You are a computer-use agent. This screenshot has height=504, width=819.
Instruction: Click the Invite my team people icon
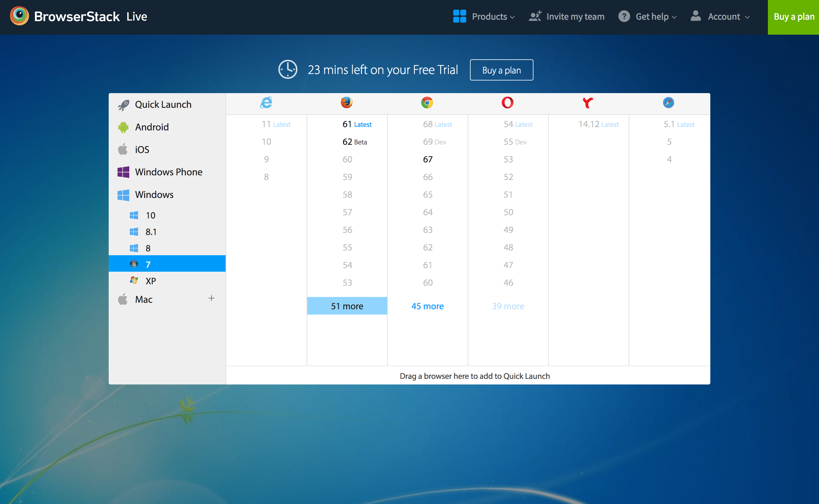pyautogui.click(x=535, y=16)
